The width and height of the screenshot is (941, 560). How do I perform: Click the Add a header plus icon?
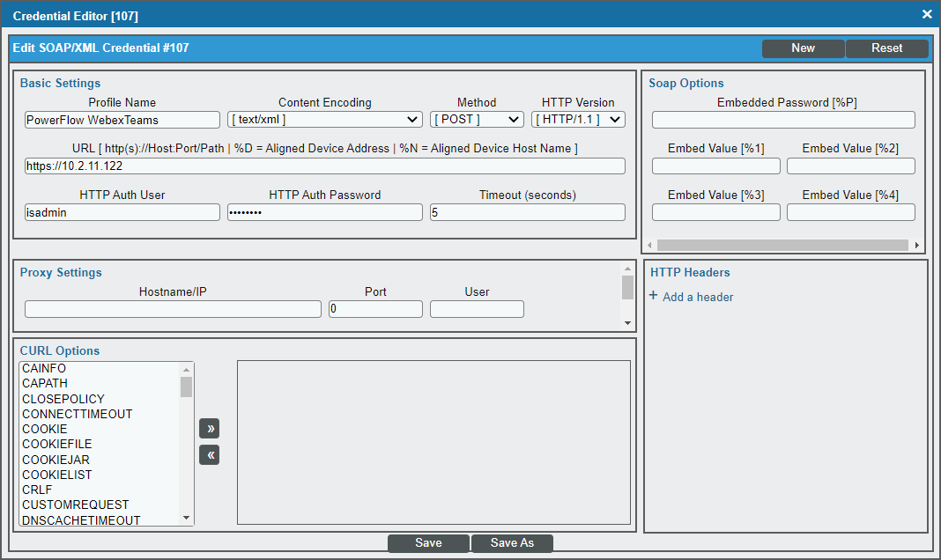pos(652,297)
